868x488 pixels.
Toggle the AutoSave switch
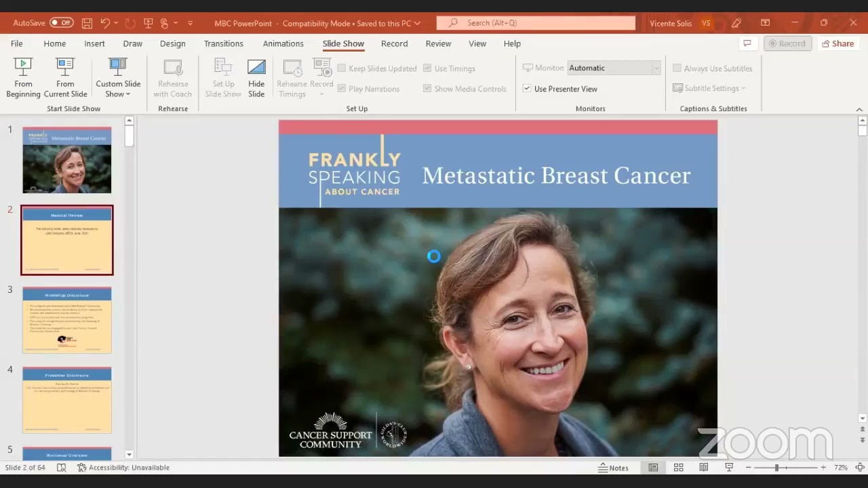(62, 23)
